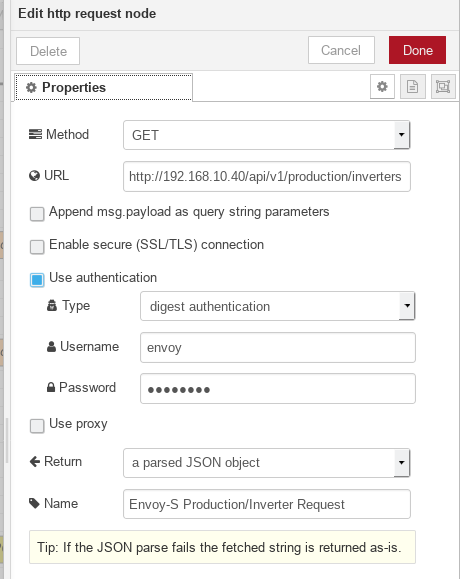Open node appearance icon

[x=443, y=87]
